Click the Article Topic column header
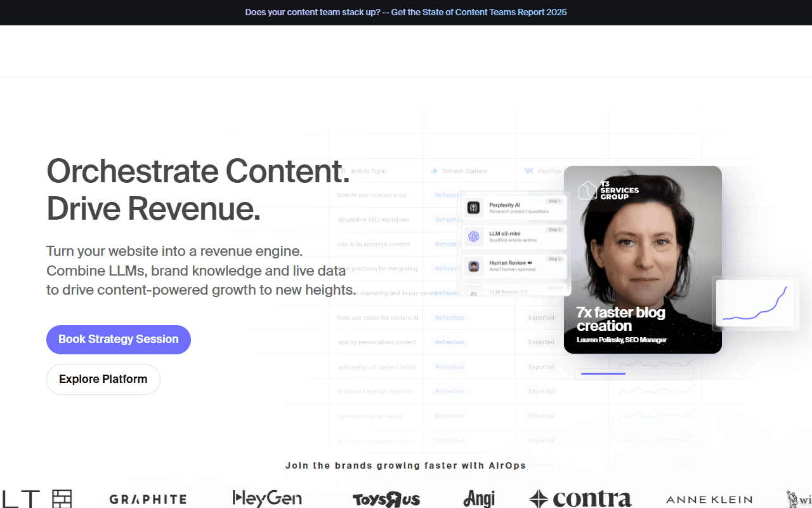 tap(368, 171)
